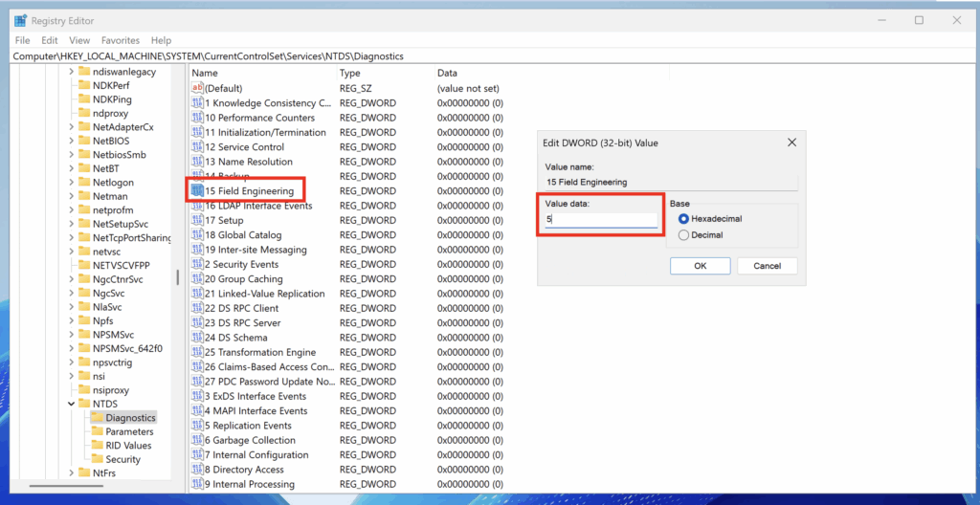The width and height of the screenshot is (980, 505).
Task: Sort values by the Type column header
Action: click(x=350, y=73)
